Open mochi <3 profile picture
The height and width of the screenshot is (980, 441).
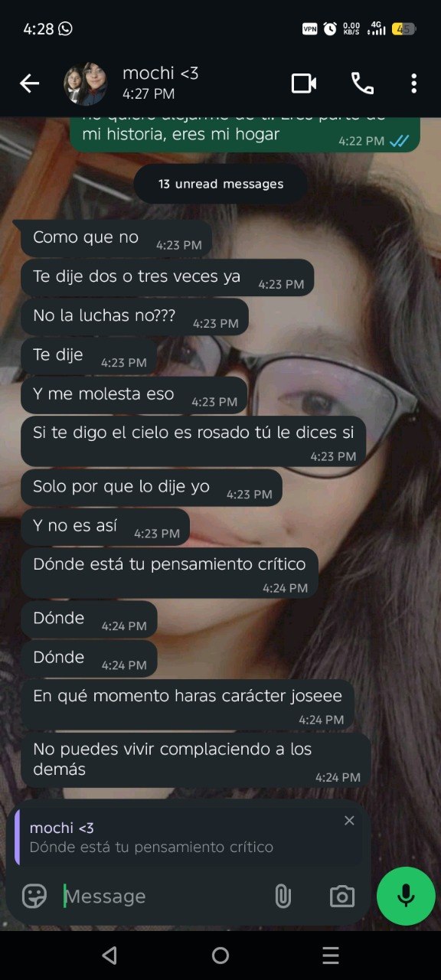coord(85,83)
